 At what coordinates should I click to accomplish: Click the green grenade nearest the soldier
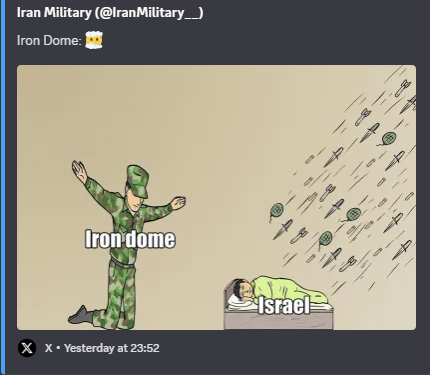(x=277, y=211)
